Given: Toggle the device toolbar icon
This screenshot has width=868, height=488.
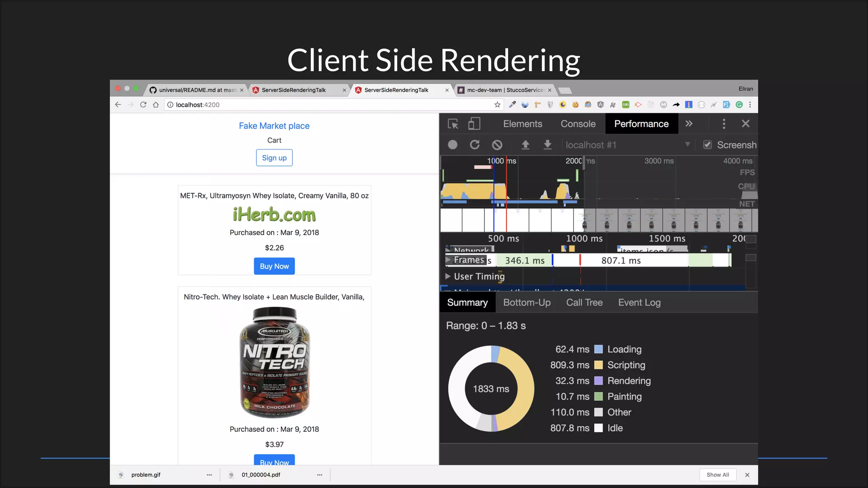Looking at the screenshot, I should (474, 124).
